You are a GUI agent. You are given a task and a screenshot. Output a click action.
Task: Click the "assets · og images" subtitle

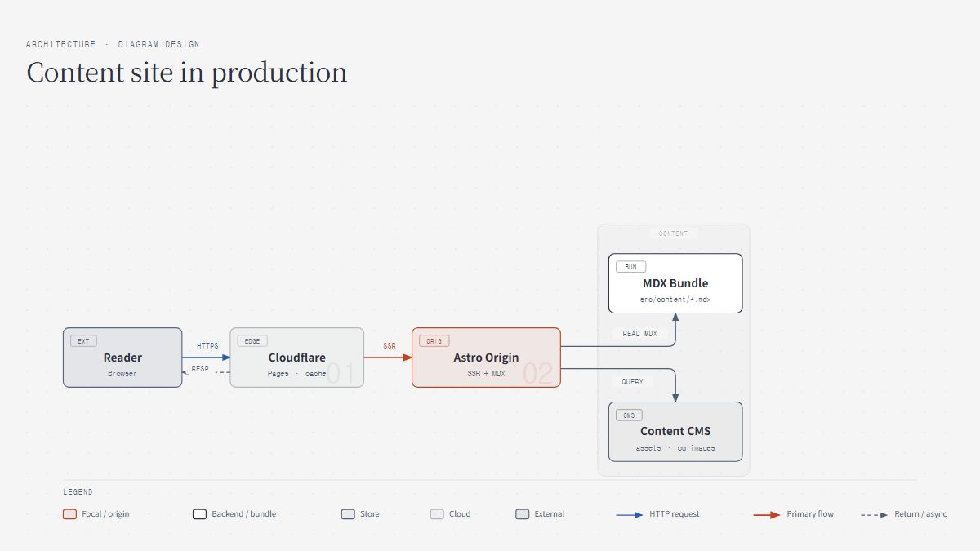[675, 448]
